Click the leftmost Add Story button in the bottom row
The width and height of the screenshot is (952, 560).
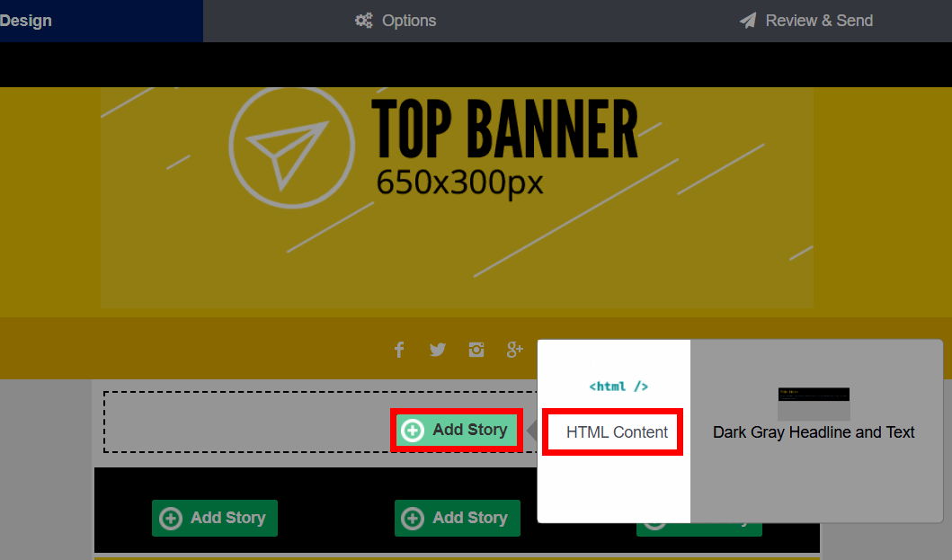pyautogui.click(x=214, y=518)
